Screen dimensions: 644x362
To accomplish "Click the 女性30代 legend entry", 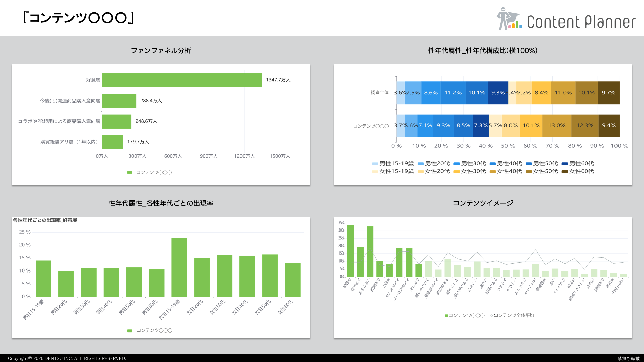I will [x=470, y=171].
